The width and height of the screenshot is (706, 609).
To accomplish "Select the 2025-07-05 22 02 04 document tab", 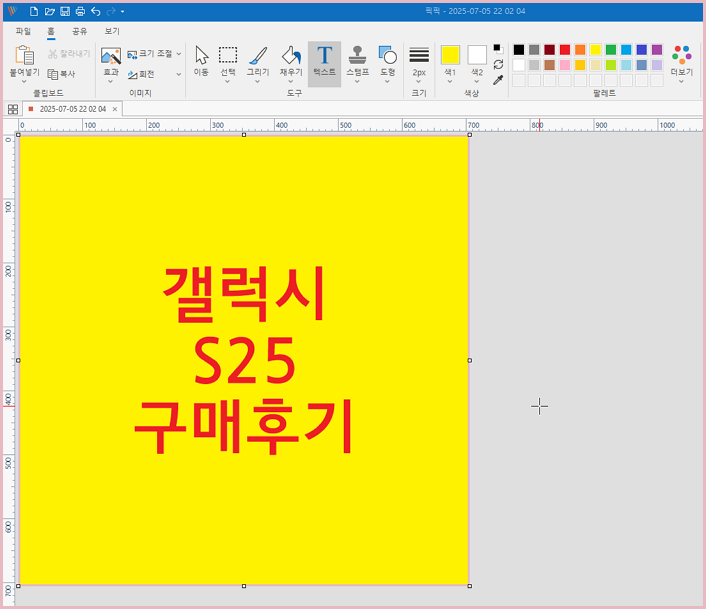I will coord(72,109).
